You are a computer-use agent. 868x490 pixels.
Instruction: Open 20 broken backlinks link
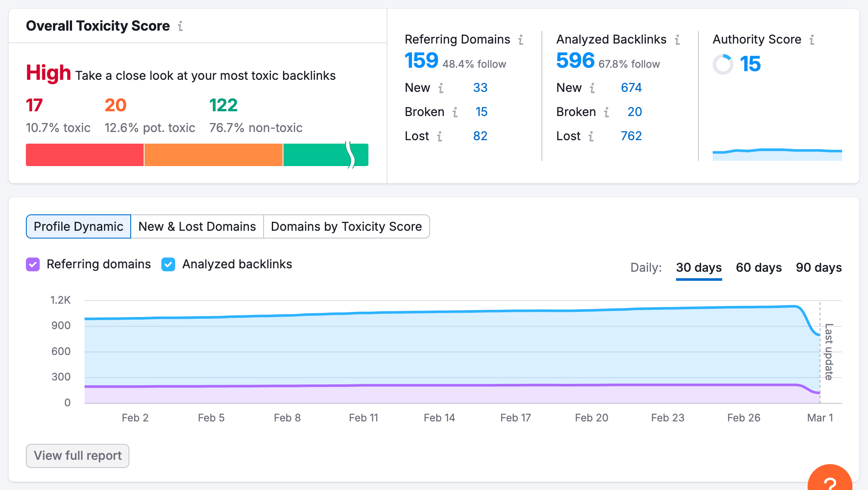coord(635,112)
